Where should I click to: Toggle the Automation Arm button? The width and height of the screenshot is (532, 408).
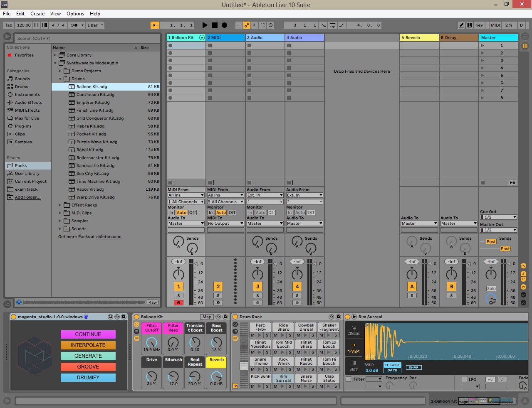coord(247,25)
